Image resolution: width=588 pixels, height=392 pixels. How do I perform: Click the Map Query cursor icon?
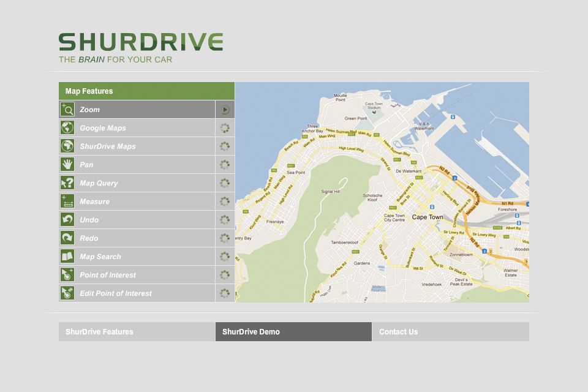coord(67,183)
